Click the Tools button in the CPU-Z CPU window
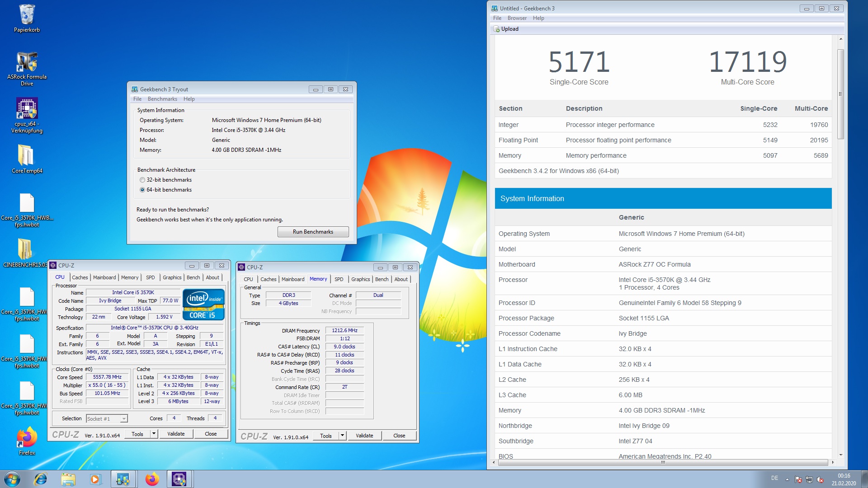The height and width of the screenshot is (488, 868). [x=137, y=434]
